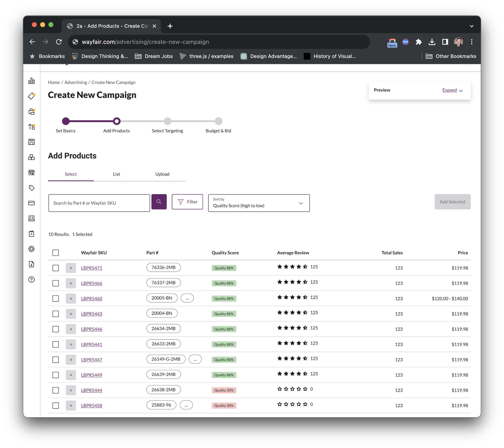Expand the Preview panel

[452, 90]
